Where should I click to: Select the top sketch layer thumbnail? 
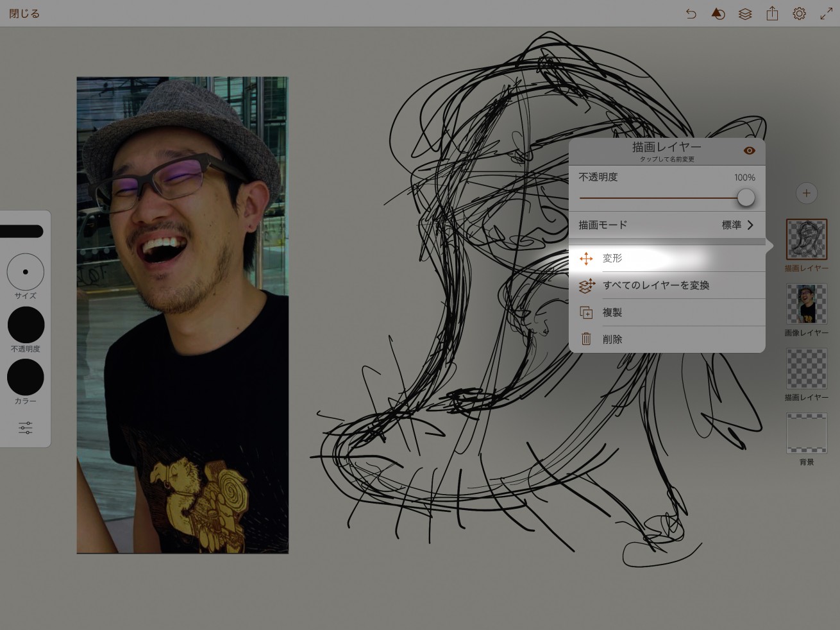(807, 239)
